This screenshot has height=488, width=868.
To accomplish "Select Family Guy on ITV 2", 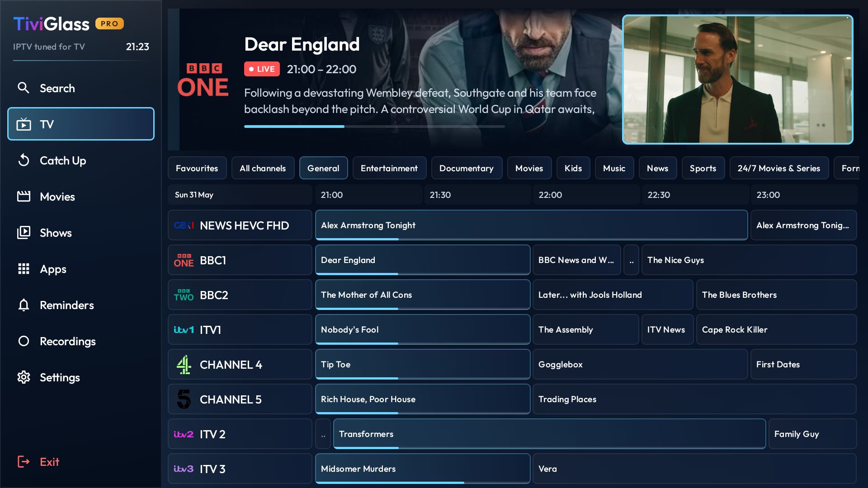I will (x=813, y=434).
